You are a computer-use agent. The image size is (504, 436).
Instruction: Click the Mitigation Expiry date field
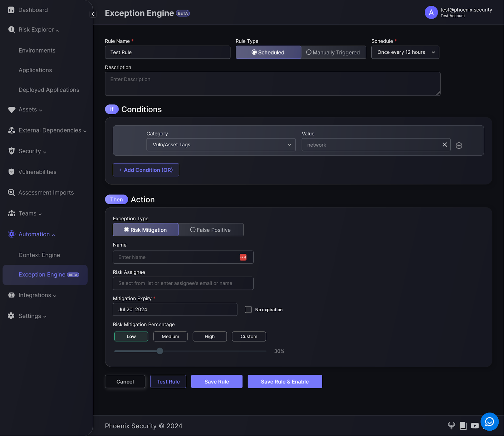[175, 309]
